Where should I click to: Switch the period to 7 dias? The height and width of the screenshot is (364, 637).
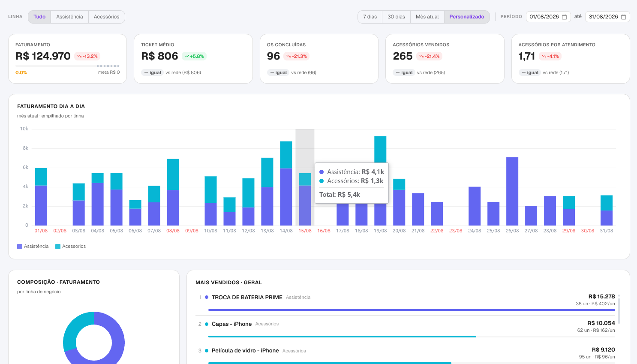pos(370,17)
